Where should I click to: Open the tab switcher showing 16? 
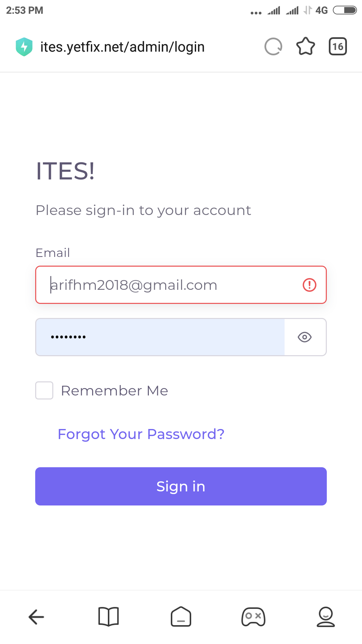point(338,46)
